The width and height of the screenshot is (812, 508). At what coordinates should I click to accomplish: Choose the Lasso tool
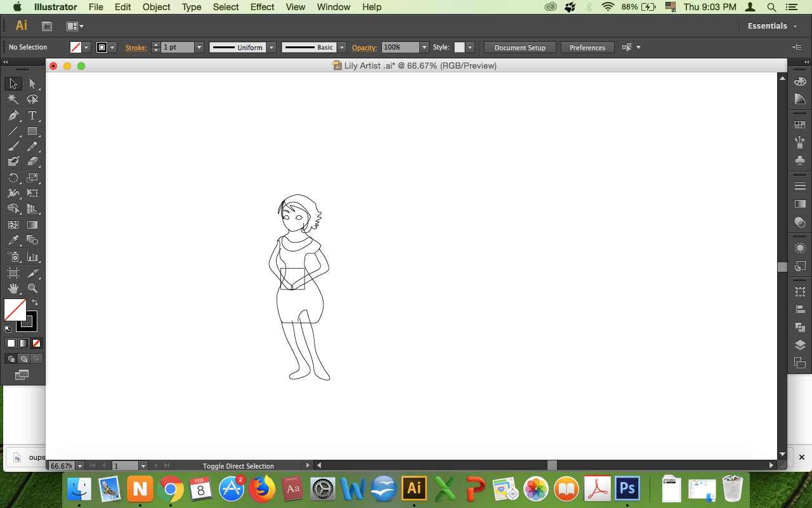tap(32, 99)
